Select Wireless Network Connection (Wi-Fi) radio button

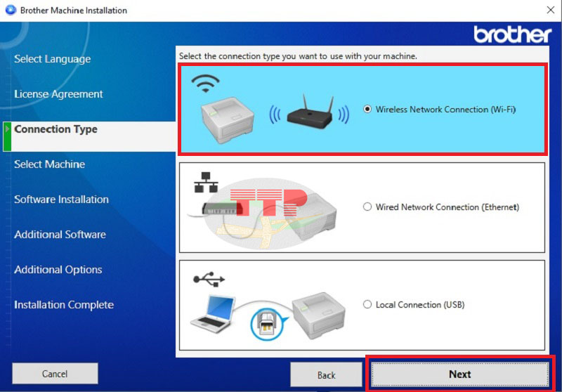point(367,109)
